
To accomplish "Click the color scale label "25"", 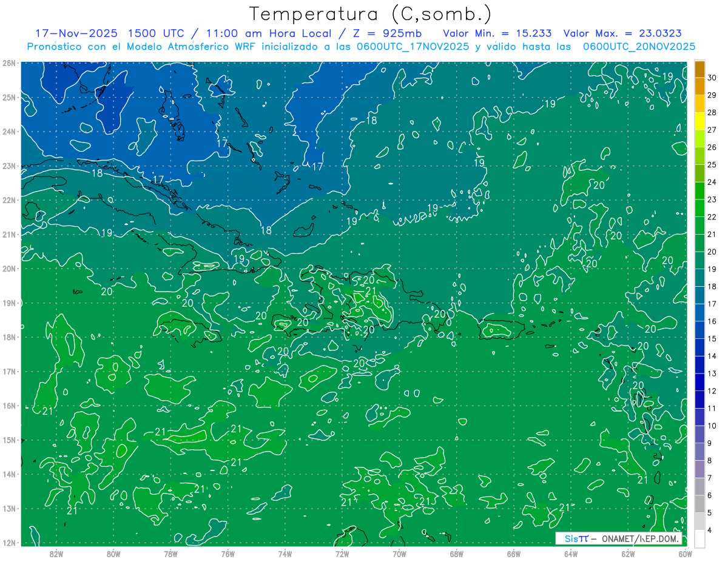I will click(x=712, y=165).
